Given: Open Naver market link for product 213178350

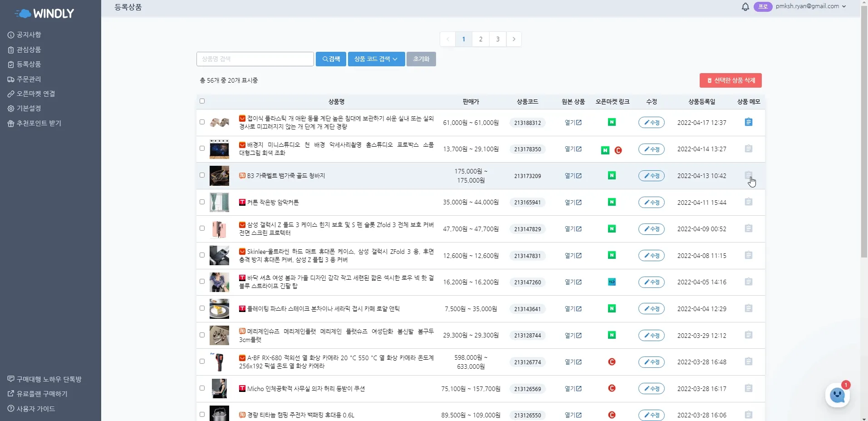Looking at the screenshot, I should 605,150.
